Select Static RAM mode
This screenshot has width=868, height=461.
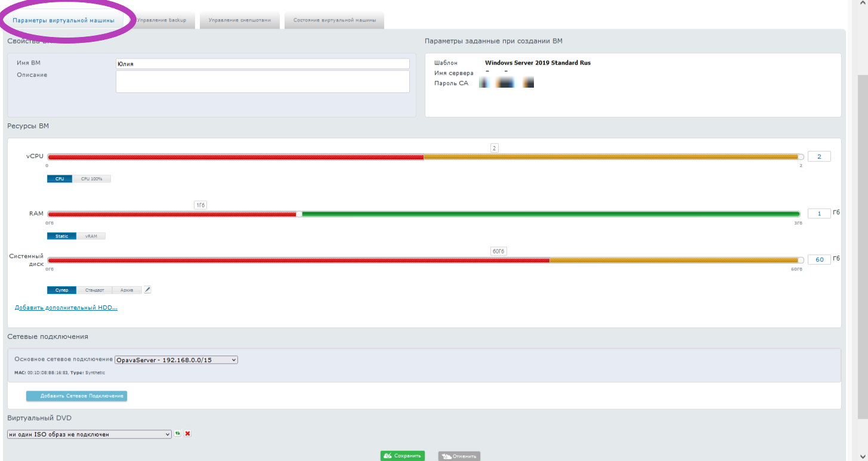point(61,236)
